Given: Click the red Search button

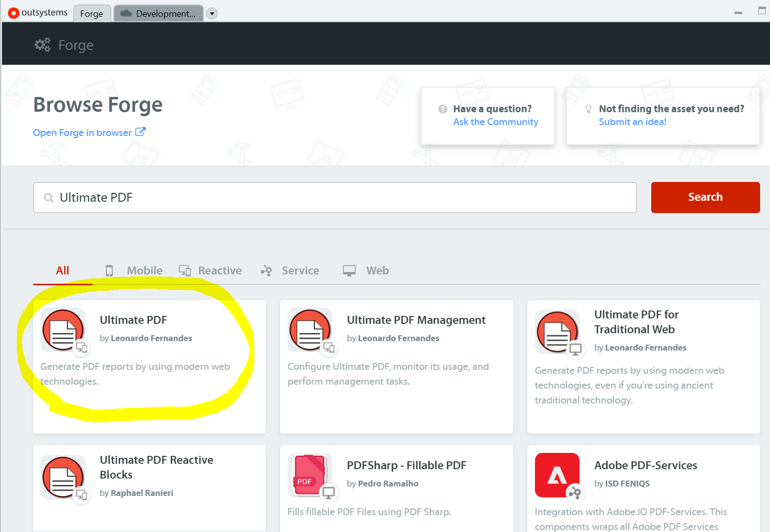Looking at the screenshot, I should [x=705, y=197].
